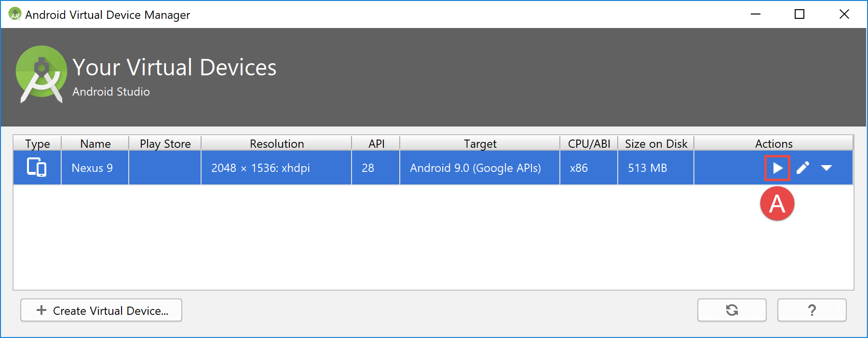Launch the Nexus 9 emulator with play button
Viewport: 868px width, 338px height.
pos(777,168)
